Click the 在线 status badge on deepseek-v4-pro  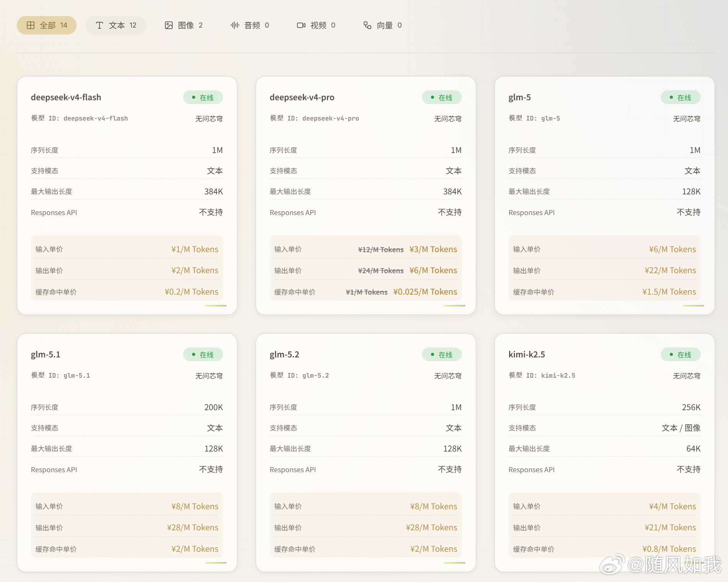tap(442, 98)
